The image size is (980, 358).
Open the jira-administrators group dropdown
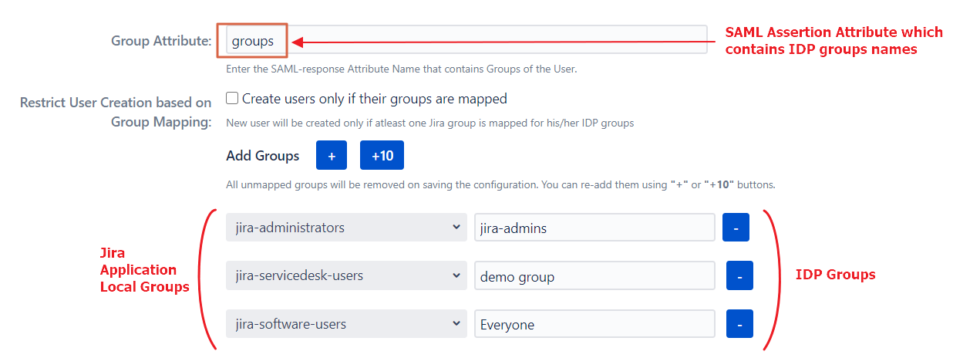pyautogui.click(x=346, y=228)
